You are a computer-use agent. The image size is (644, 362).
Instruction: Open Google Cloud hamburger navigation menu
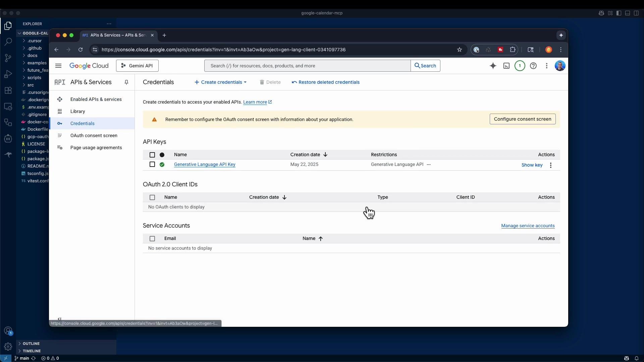coord(58,66)
